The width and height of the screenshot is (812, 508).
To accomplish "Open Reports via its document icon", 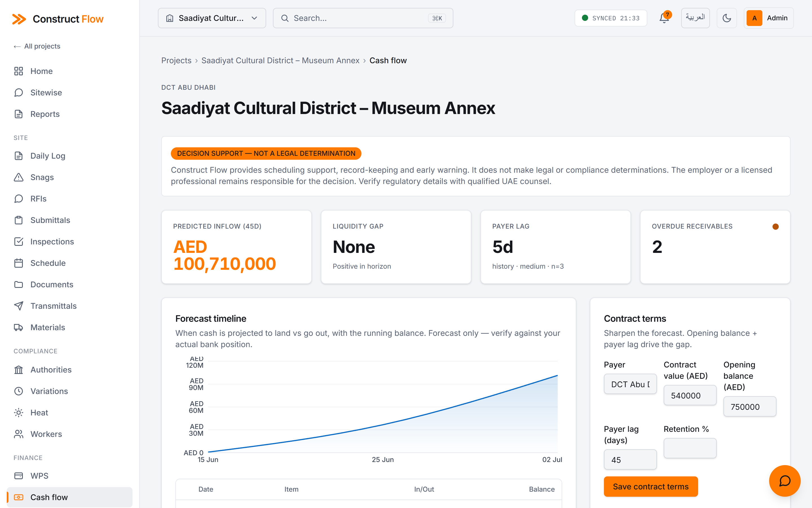I will 18,114.
